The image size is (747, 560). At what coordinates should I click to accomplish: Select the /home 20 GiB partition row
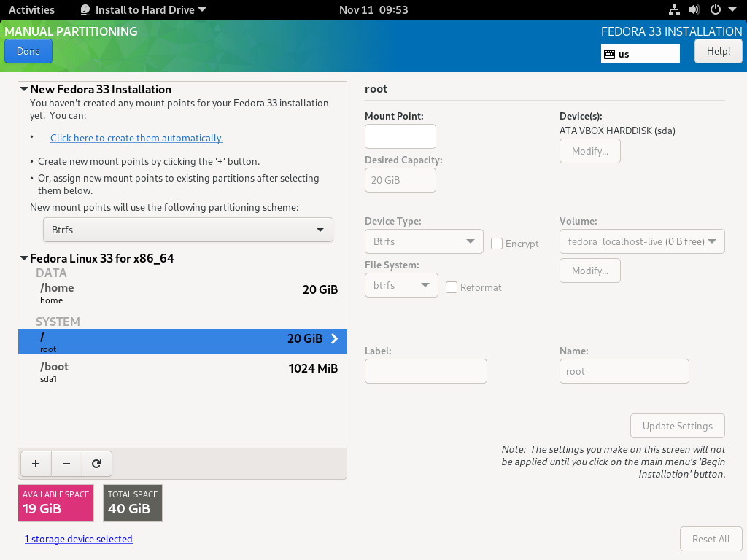(x=182, y=293)
